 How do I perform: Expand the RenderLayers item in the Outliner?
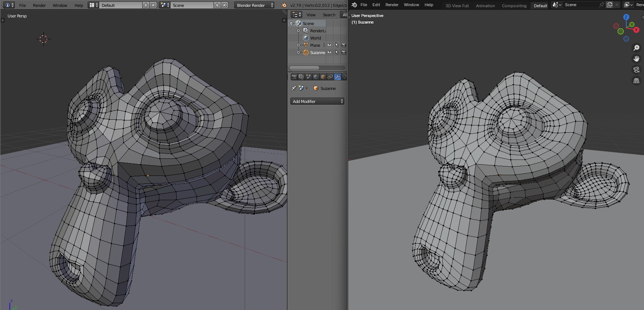coord(299,30)
